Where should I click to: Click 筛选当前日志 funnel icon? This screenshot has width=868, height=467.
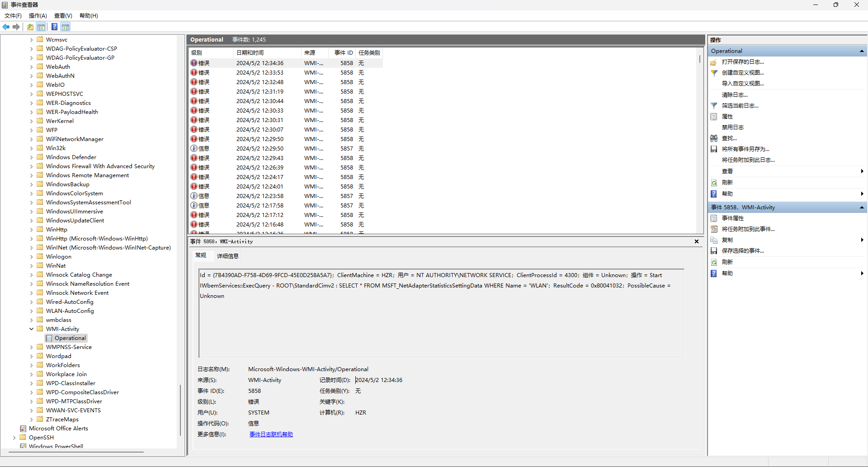pyautogui.click(x=714, y=106)
